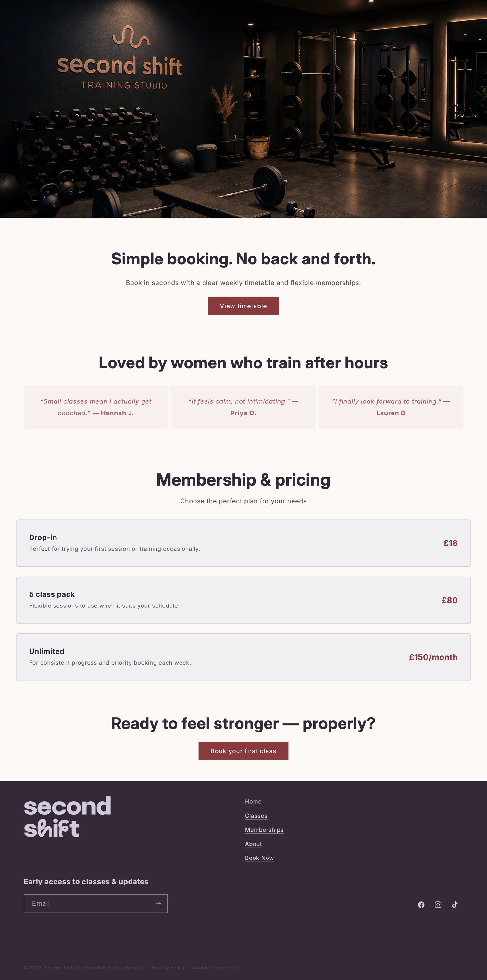Image resolution: width=487 pixels, height=980 pixels.
Task: Open the Memberships footer link
Action: [264, 830]
